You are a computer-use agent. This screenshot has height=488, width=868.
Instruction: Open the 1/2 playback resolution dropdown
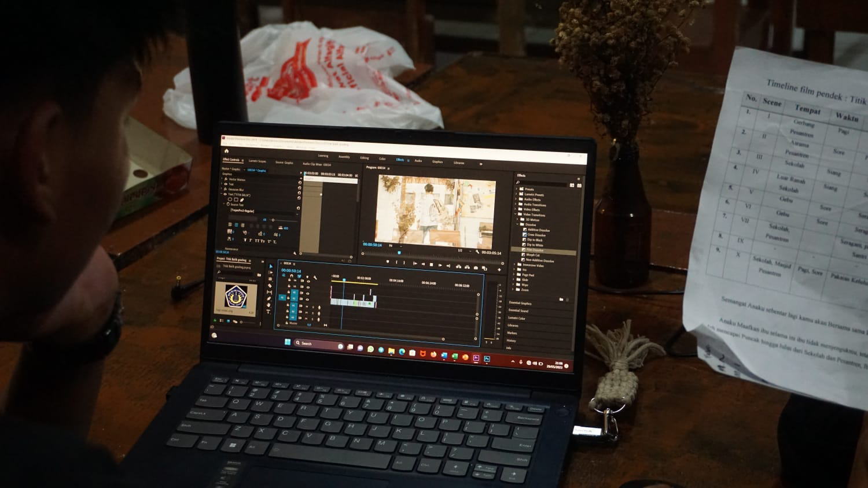tap(464, 250)
